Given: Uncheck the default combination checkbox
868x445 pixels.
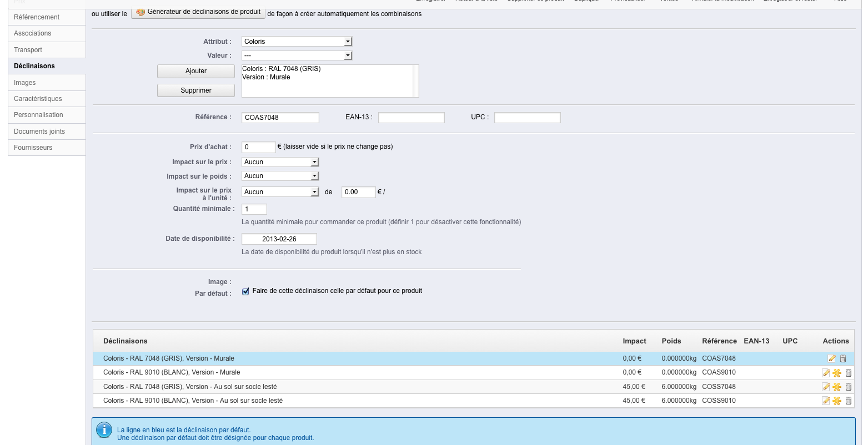Looking at the screenshot, I should pos(245,291).
